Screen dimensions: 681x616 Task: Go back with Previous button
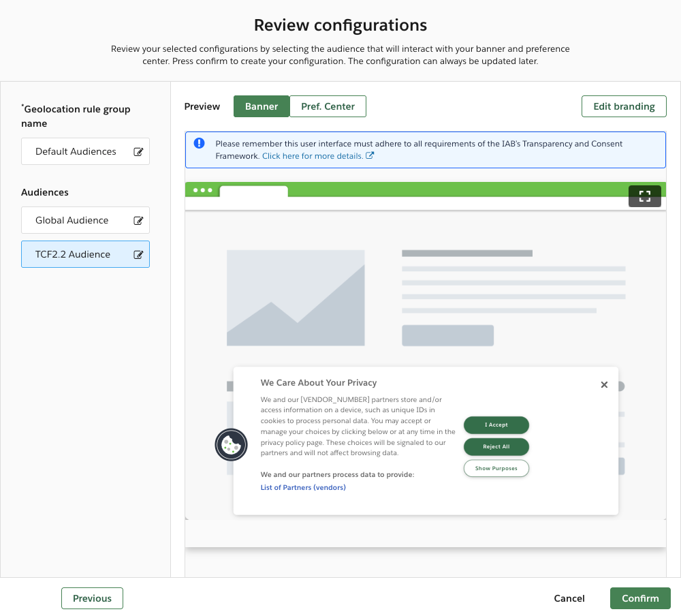coord(92,598)
